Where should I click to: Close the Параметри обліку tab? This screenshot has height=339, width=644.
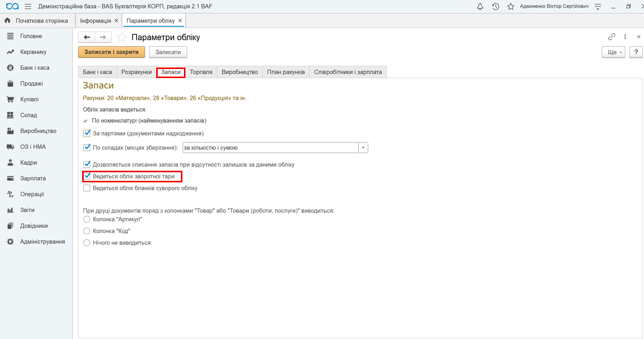point(180,21)
